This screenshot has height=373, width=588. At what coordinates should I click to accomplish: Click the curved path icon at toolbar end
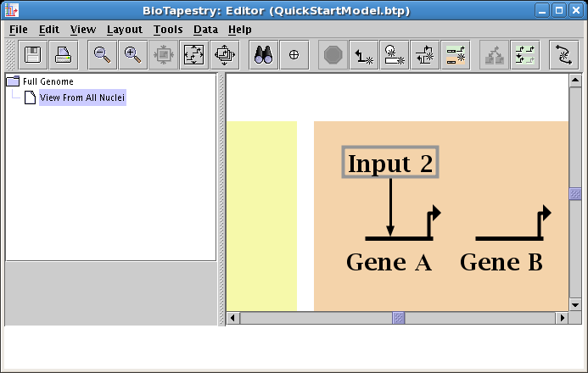coord(563,54)
